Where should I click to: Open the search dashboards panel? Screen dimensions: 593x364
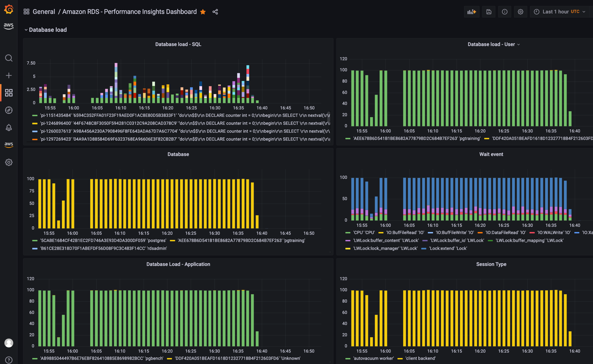click(x=9, y=58)
